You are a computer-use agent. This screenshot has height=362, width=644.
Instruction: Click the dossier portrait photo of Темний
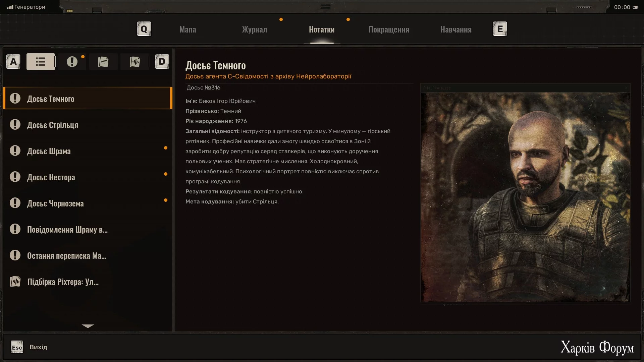pos(525,197)
